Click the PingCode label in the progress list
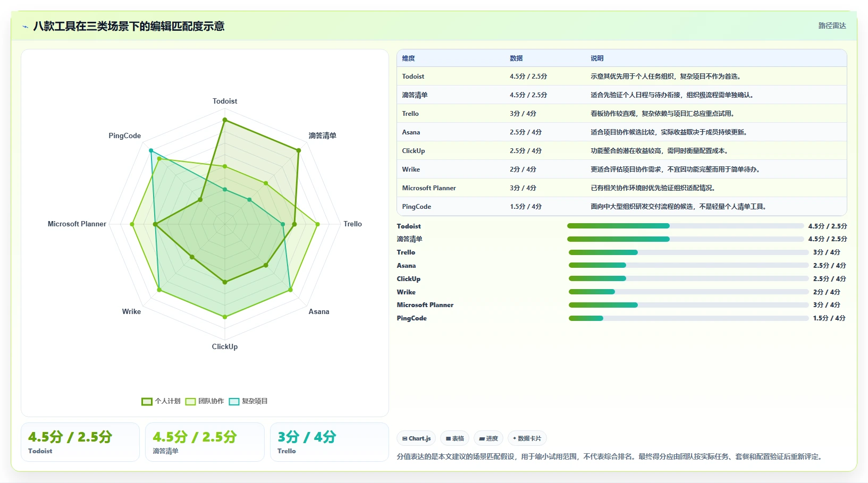Screen dimensions: 868x483 (x=412, y=318)
